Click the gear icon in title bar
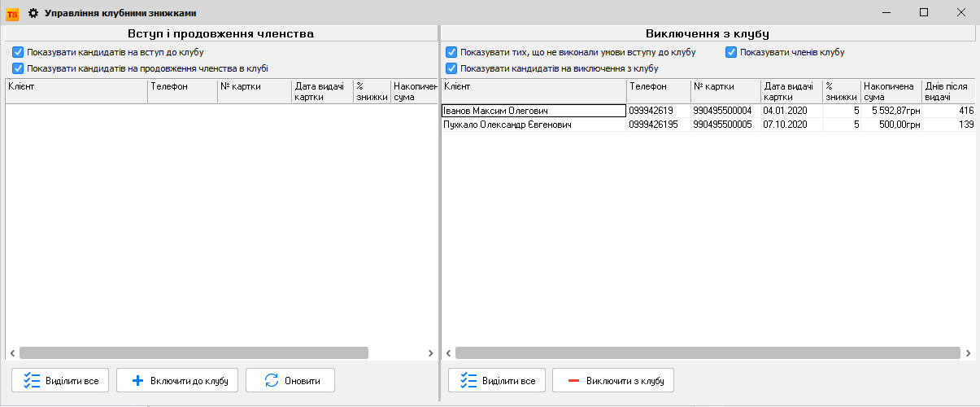This screenshot has width=980, height=407. (x=33, y=13)
